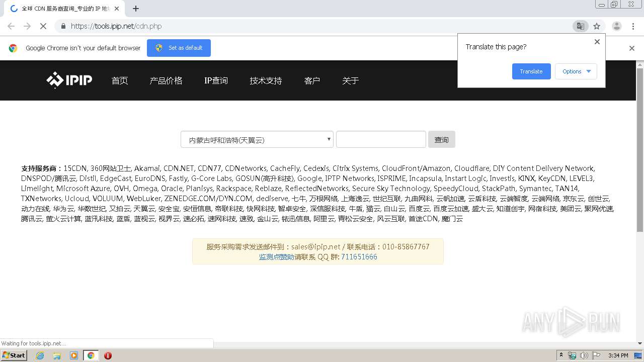Open 产品价格 navigation item
Screen dimensions: 644x362
pyautogui.click(x=166, y=80)
